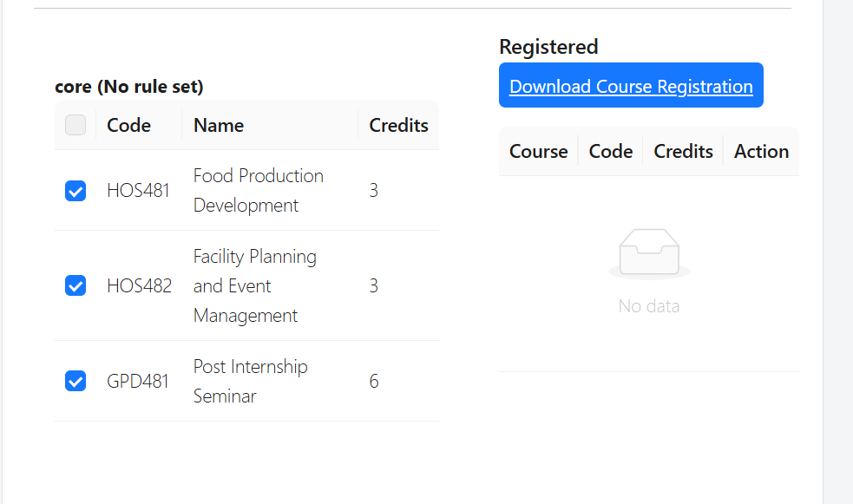Deselect the GPD481 Post Internship Seminar checkbox
The width and height of the screenshot is (853, 504).
75,381
